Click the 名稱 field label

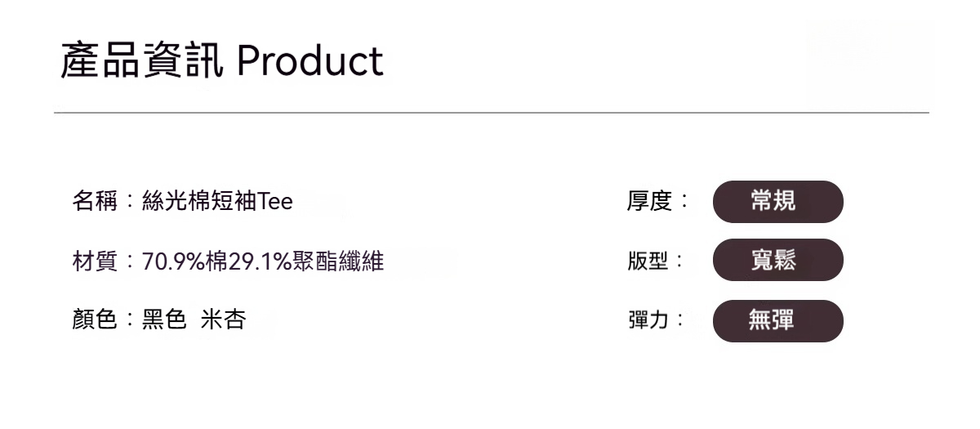94,201
